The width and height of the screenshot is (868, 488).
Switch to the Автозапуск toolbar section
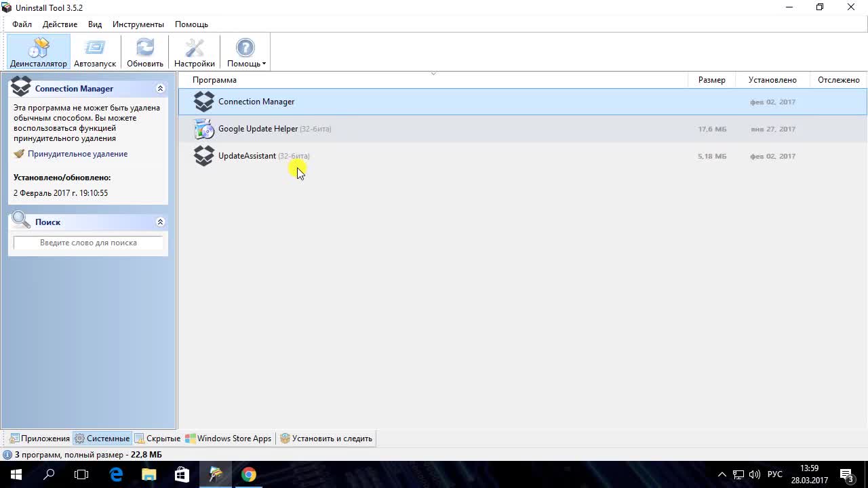(x=95, y=52)
